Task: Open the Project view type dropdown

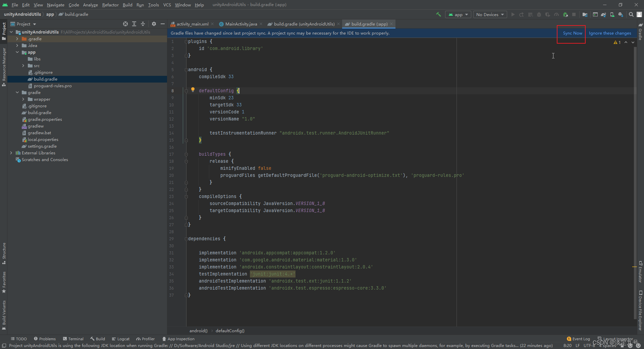Action: (x=23, y=24)
